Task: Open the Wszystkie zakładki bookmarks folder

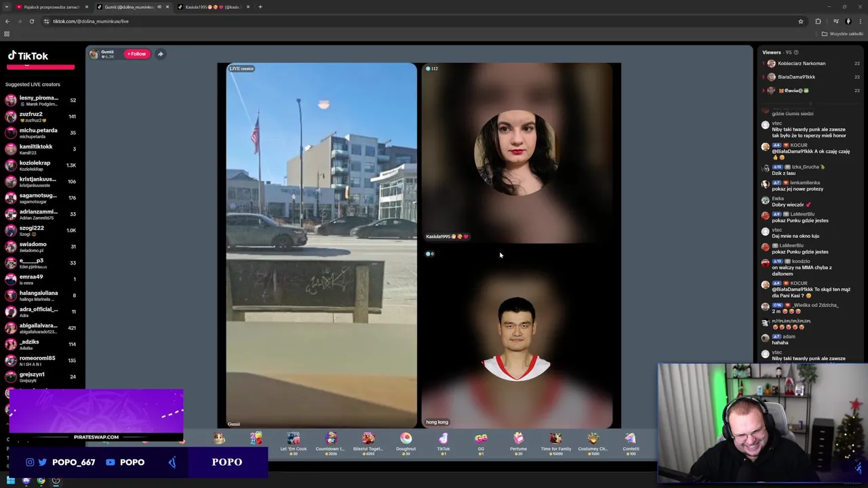Action: point(843,34)
